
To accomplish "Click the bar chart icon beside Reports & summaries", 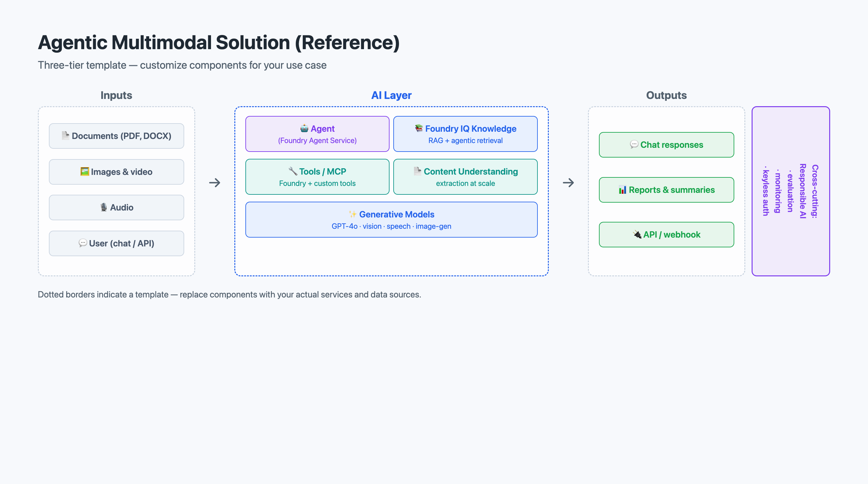I will (x=622, y=189).
